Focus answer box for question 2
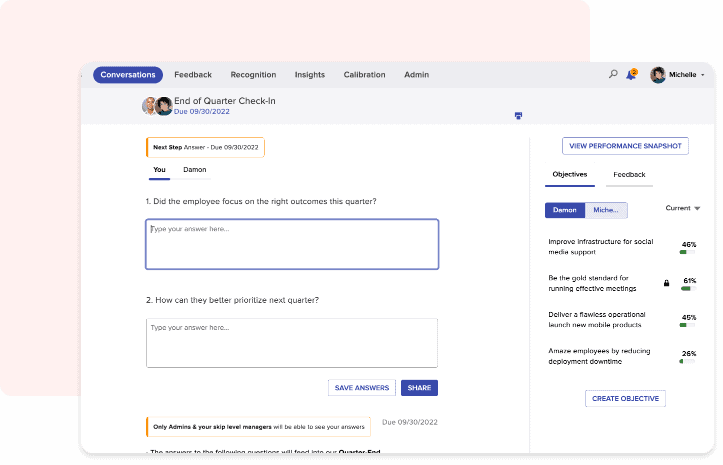The height and width of the screenshot is (465, 723). pos(292,343)
